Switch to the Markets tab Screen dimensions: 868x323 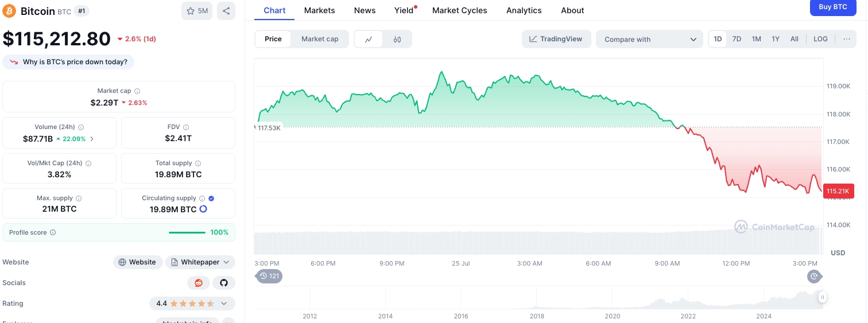[x=319, y=10]
